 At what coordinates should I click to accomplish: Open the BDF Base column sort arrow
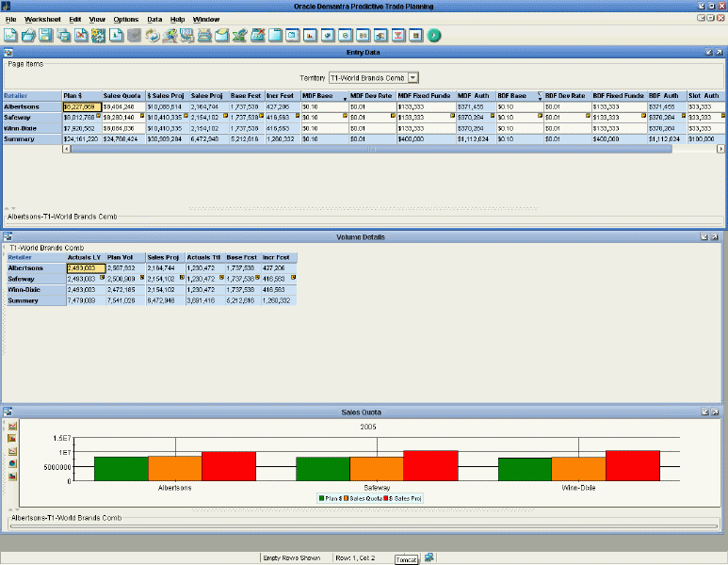click(x=540, y=96)
